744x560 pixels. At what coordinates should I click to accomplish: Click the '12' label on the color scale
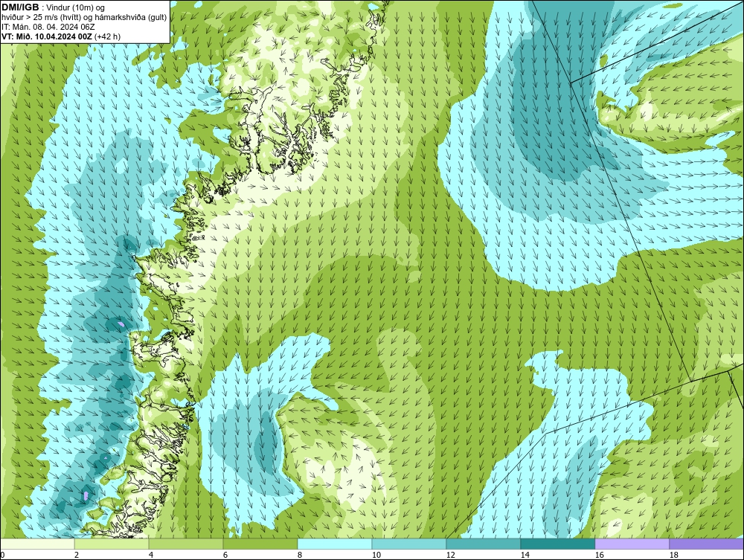451,555
